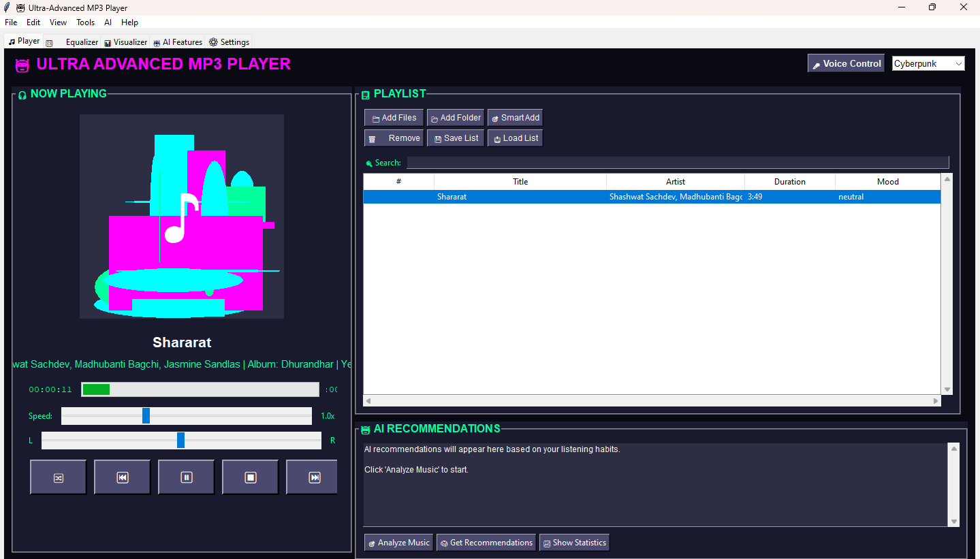This screenshot has height=559, width=980.
Task: Skip to the next track
Action: click(313, 477)
